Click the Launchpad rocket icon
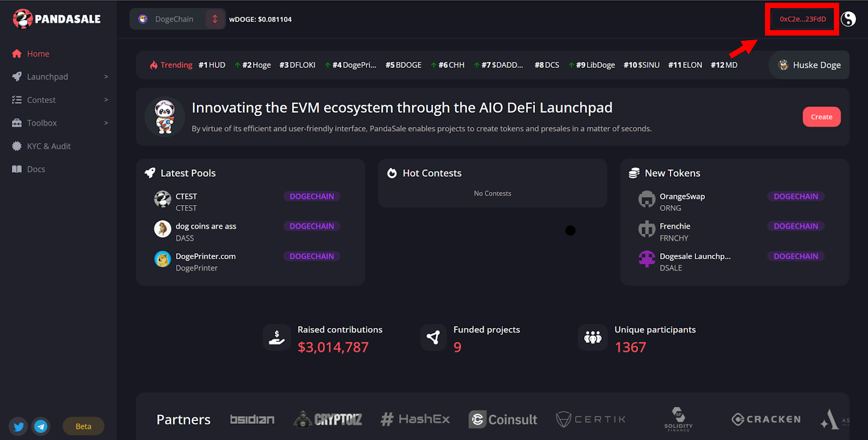868x440 pixels. point(17,76)
